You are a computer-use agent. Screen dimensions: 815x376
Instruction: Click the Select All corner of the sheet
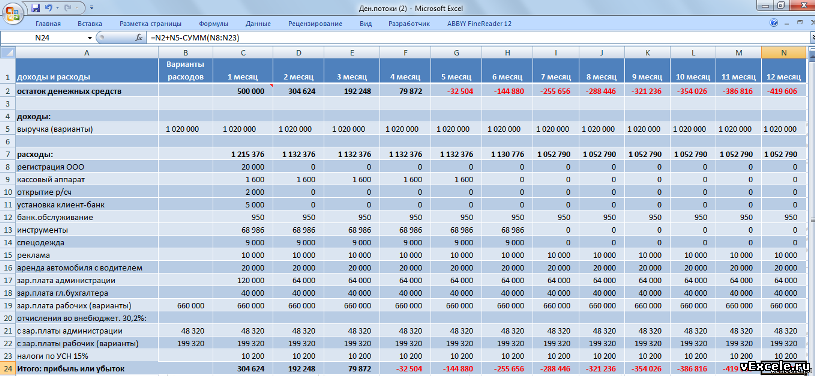8,52
